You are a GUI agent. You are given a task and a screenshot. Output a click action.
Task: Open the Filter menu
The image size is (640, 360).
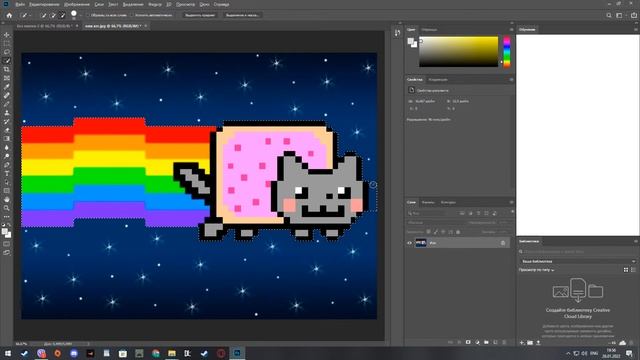[155, 4]
